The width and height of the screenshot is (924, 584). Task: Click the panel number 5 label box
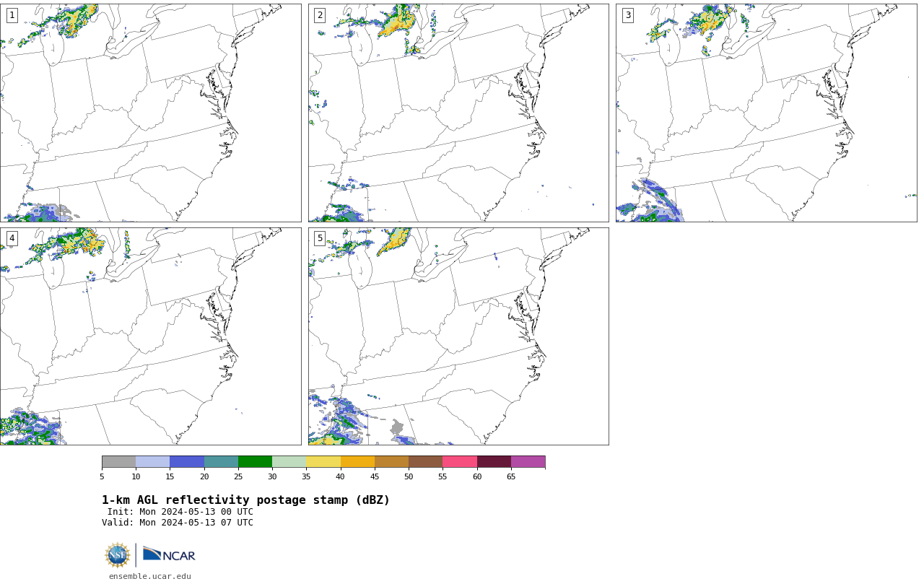click(320, 238)
